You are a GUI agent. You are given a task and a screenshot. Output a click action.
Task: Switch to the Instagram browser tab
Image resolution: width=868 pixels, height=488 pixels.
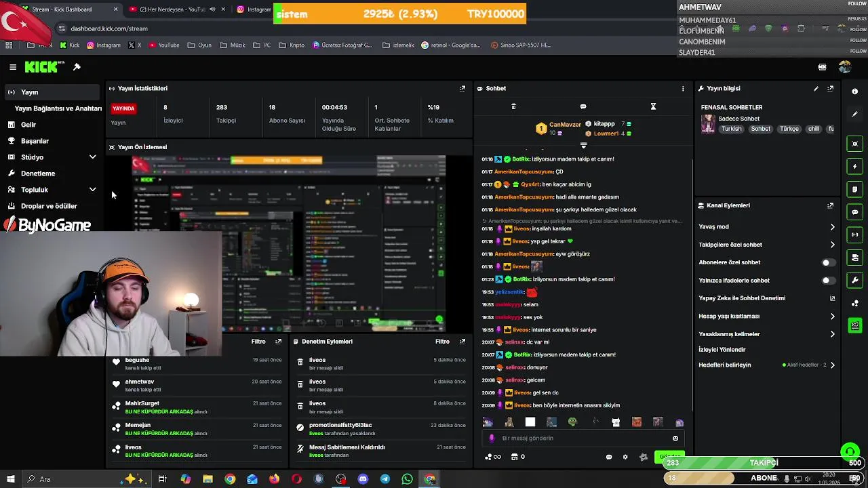click(254, 9)
